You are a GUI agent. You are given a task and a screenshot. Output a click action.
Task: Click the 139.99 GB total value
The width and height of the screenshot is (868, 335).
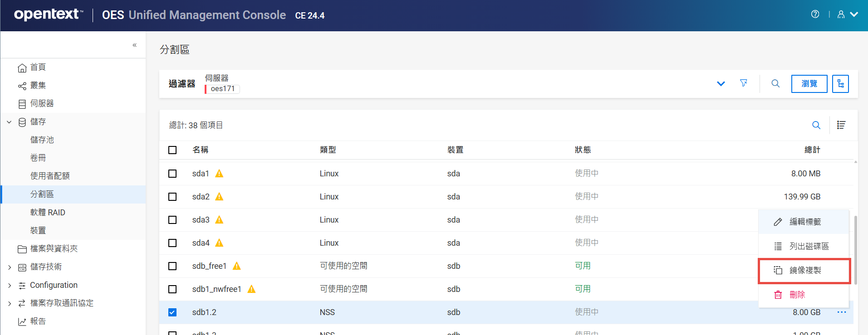tap(802, 197)
